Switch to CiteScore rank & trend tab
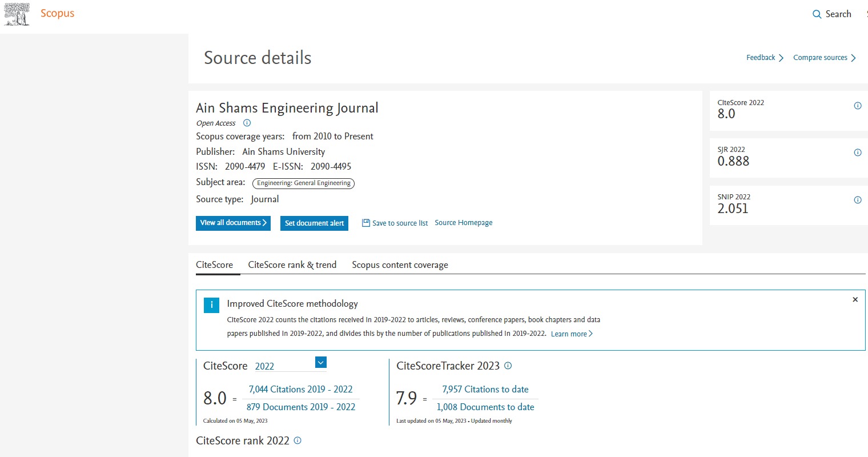 (292, 265)
